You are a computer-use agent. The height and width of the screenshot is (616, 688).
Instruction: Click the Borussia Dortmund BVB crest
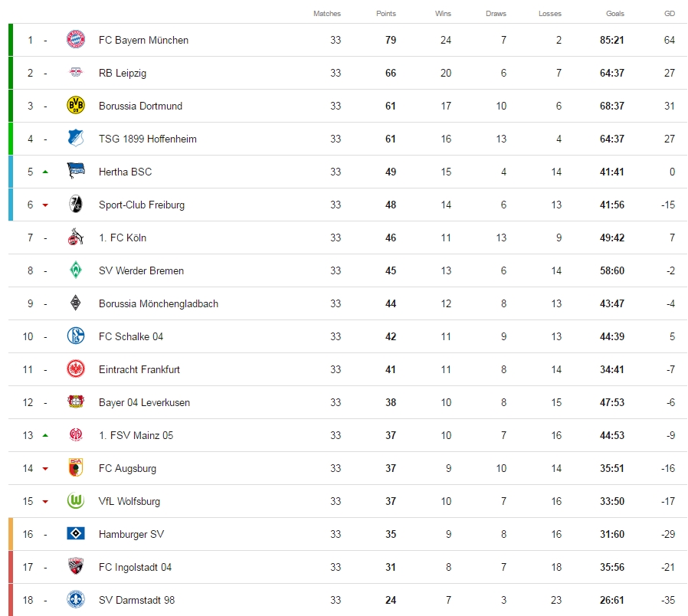76,106
